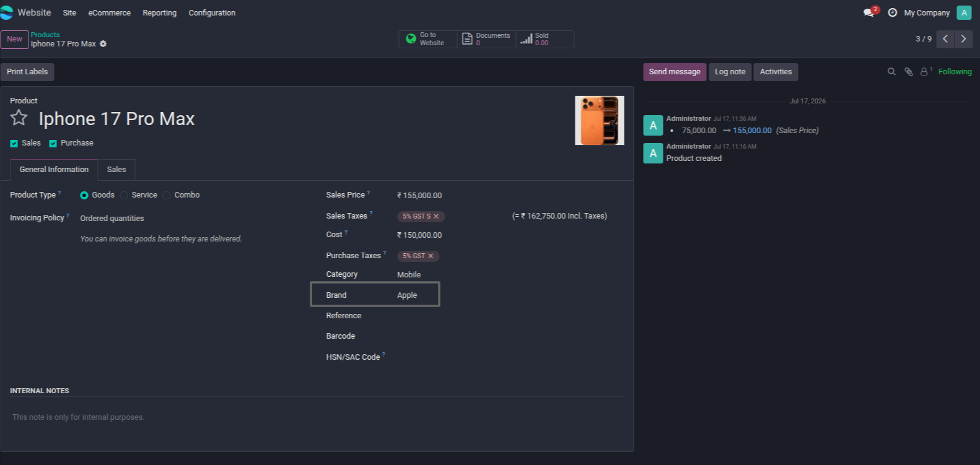The image size is (980, 465).
Task: Click the Cost field value
Action: tap(419, 235)
